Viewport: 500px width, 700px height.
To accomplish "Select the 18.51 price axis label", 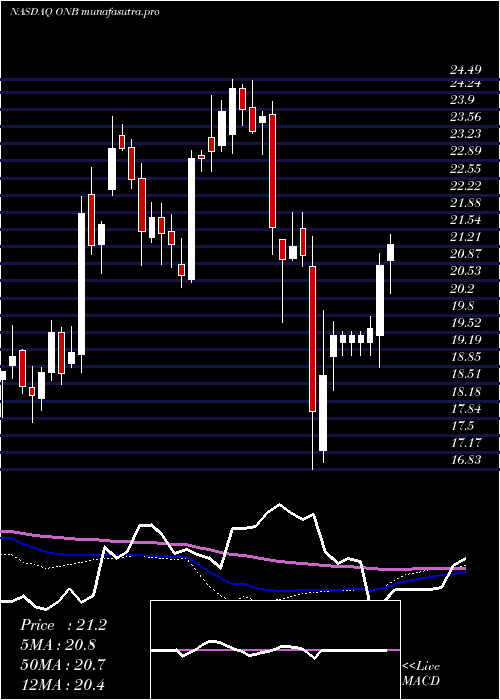I will click(x=466, y=374).
